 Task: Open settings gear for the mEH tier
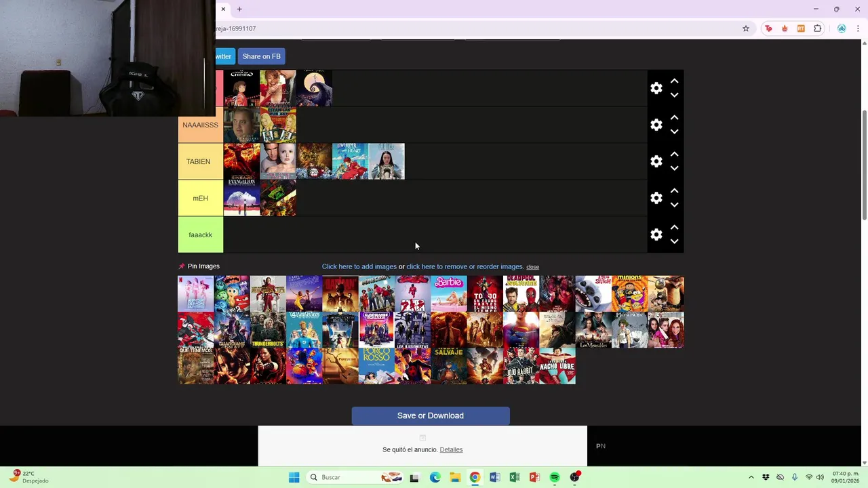pos(656,198)
